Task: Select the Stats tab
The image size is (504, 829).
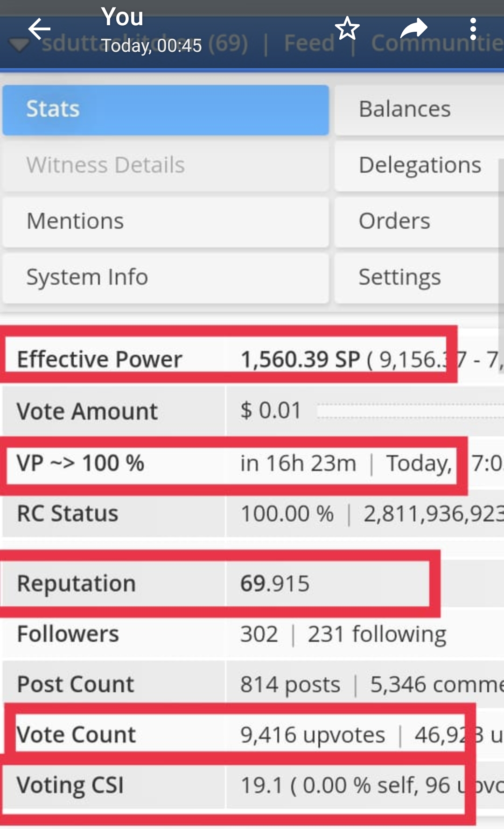Action: tap(166, 110)
